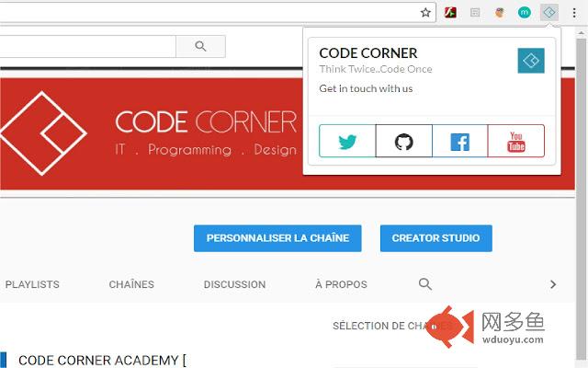Click the CODE CORNER ACADEMY section title
Viewport: 588px width, 368px height.
[x=102, y=360]
